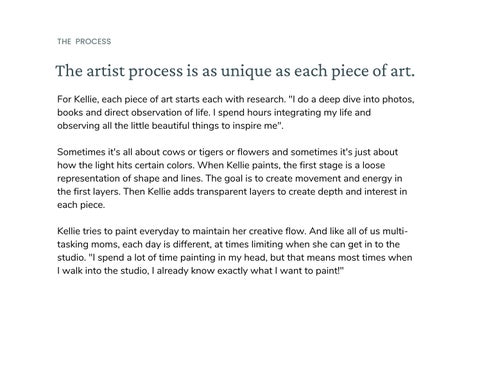Click the word "research" in the first paragraph
480x371 pixels.
[265, 99]
